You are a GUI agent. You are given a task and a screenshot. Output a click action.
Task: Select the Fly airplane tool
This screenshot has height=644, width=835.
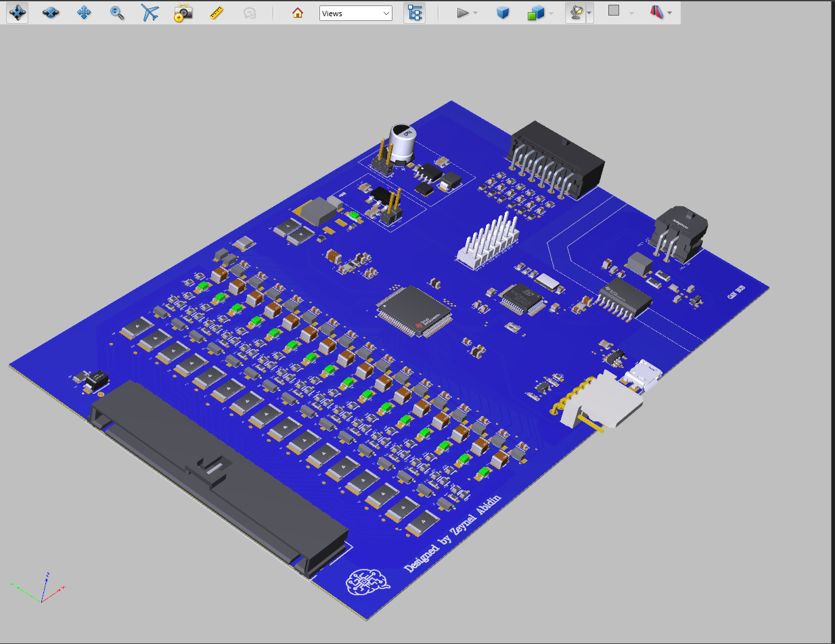150,13
